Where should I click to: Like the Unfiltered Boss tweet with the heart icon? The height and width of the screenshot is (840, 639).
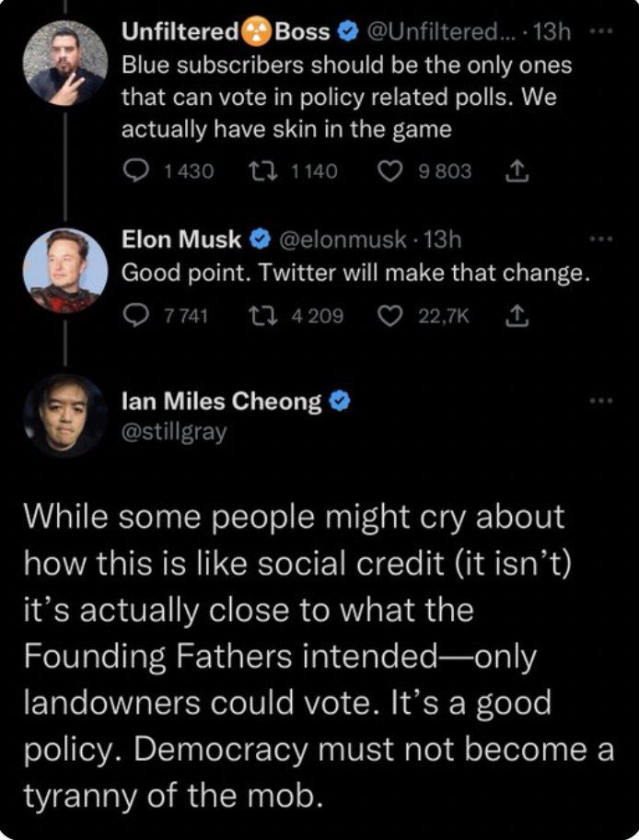click(x=390, y=171)
